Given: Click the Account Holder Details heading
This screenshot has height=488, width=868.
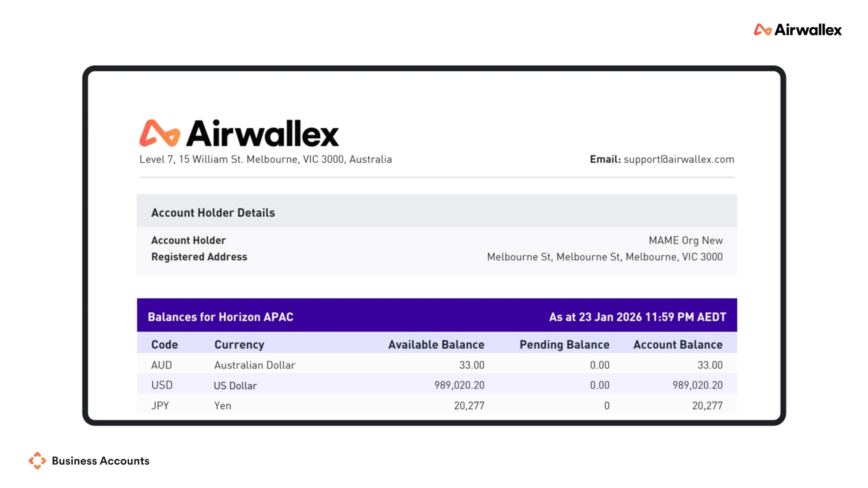Looking at the screenshot, I should (213, 212).
